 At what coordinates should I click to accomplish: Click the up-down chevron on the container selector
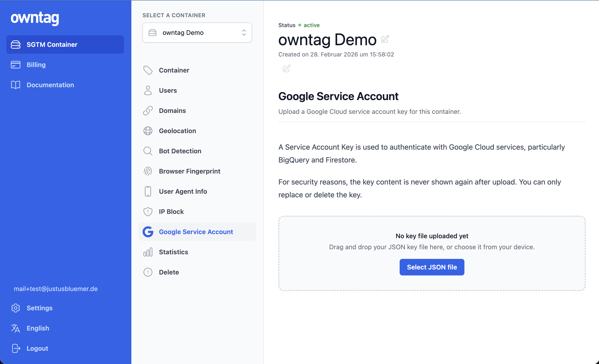244,33
